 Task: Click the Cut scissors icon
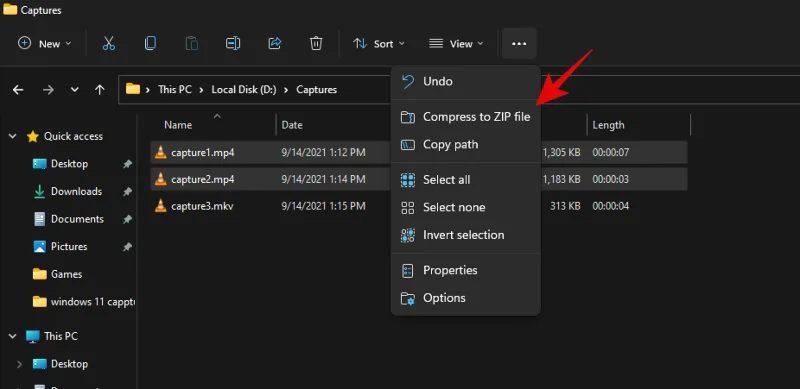click(109, 43)
